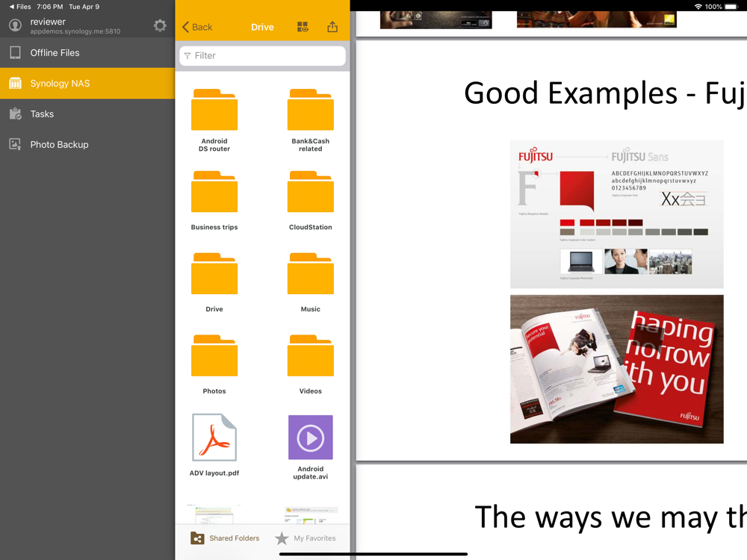Tap the battery indicator in status bar
The image size is (747, 560).
(x=731, y=7)
